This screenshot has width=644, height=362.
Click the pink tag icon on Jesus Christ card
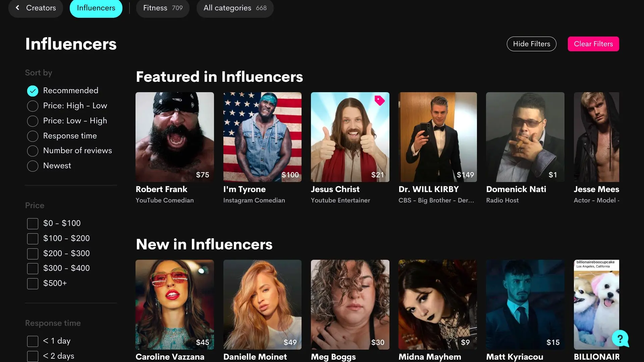point(379,100)
